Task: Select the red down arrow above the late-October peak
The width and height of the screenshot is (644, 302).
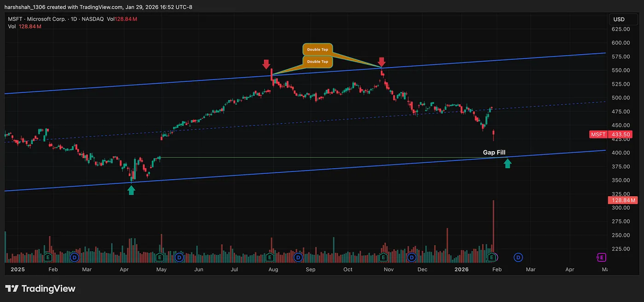Action: click(x=381, y=62)
